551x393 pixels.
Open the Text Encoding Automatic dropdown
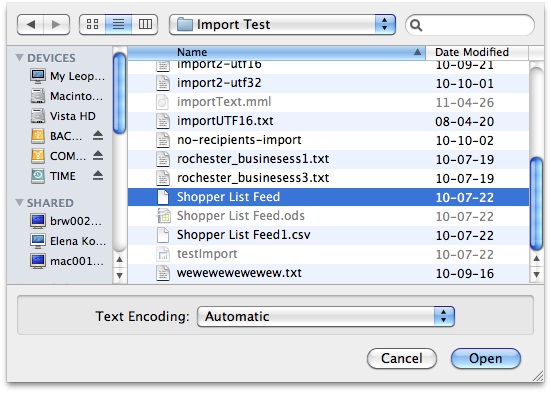326,316
